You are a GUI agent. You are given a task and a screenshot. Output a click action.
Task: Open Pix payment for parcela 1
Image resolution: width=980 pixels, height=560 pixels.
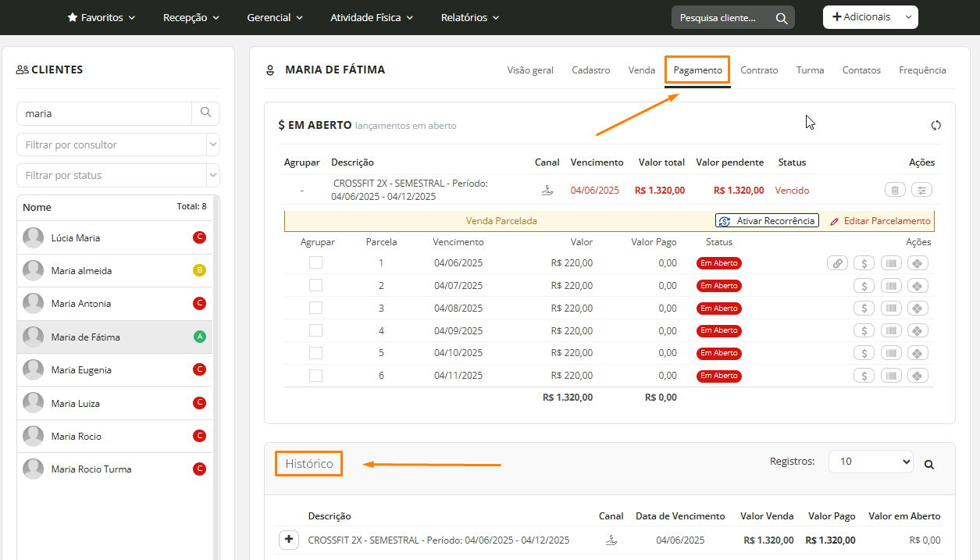(x=918, y=263)
